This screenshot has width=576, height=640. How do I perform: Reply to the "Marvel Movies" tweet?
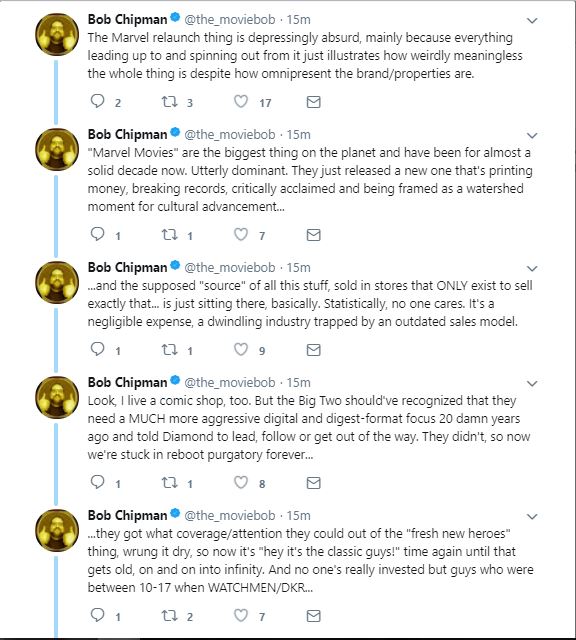click(98, 234)
